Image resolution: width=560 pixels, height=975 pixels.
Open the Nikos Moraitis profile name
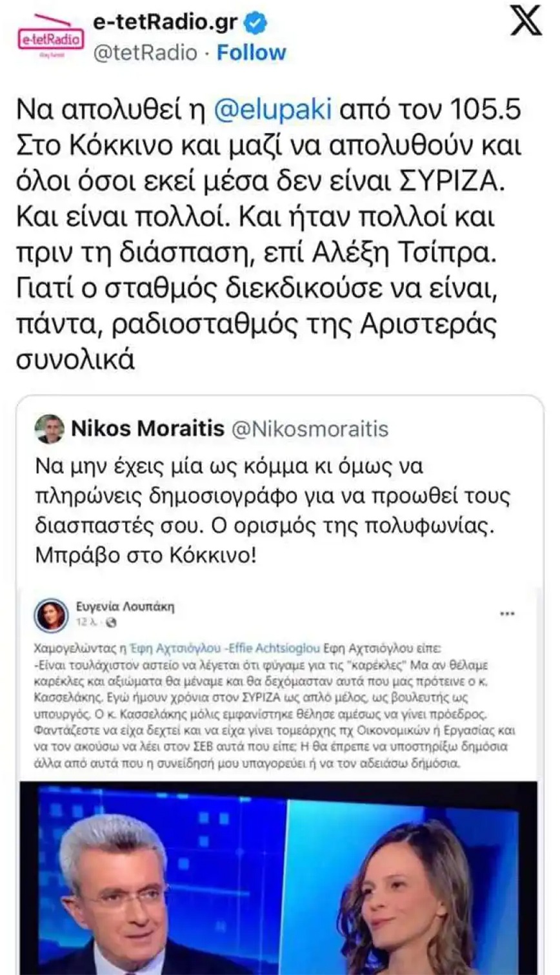point(148,428)
